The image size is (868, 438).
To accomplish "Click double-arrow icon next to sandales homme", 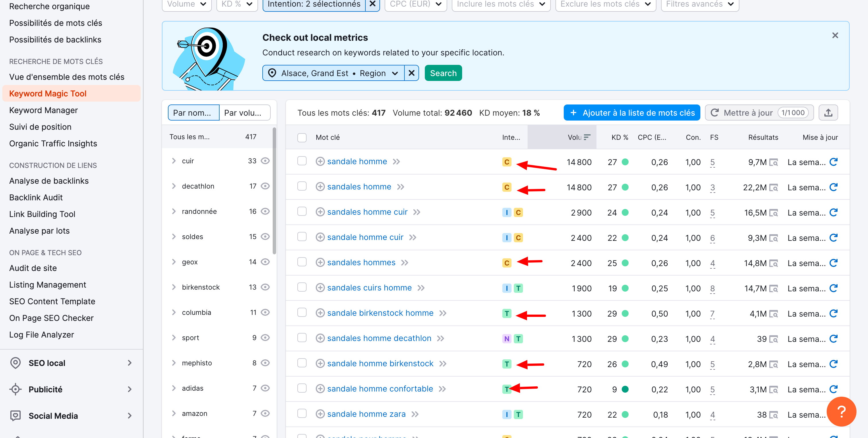I will click(x=400, y=187).
